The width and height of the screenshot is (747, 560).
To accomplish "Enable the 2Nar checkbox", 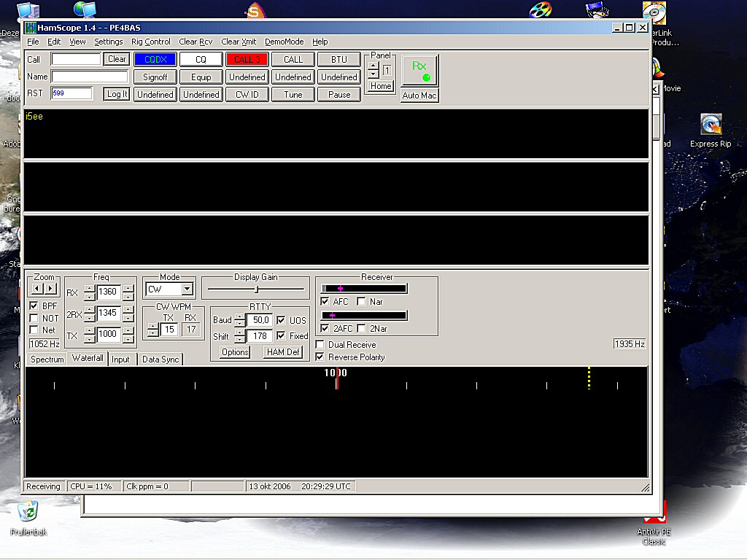I will coord(362,328).
